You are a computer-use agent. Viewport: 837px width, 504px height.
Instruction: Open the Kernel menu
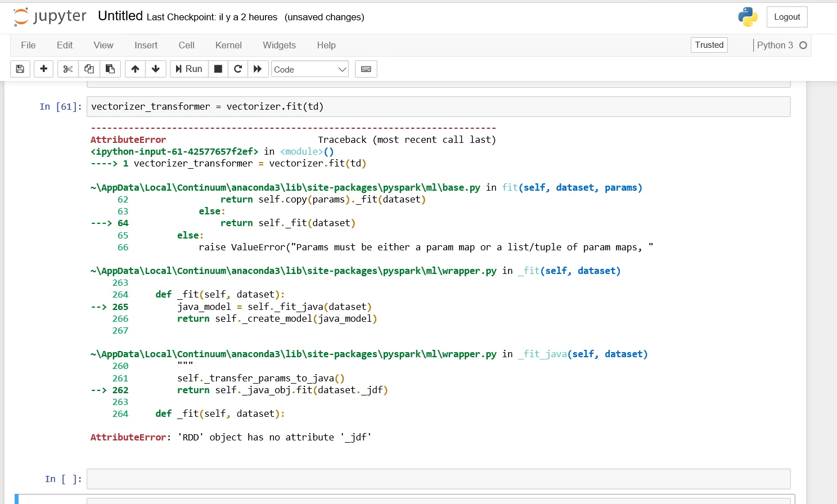point(228,45)
